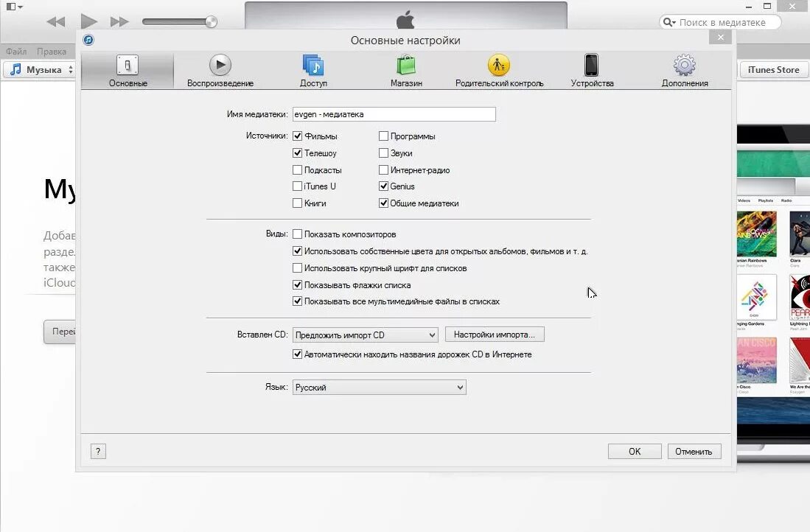
Task: Enable the Программы source checkbox
Action: click(x=383, y=136)
